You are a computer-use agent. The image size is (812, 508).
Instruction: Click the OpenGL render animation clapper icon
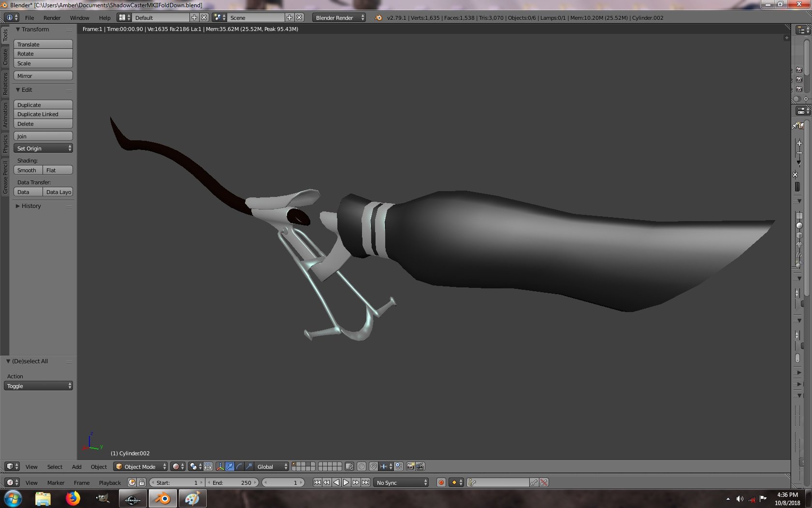[x=420, y=466]
